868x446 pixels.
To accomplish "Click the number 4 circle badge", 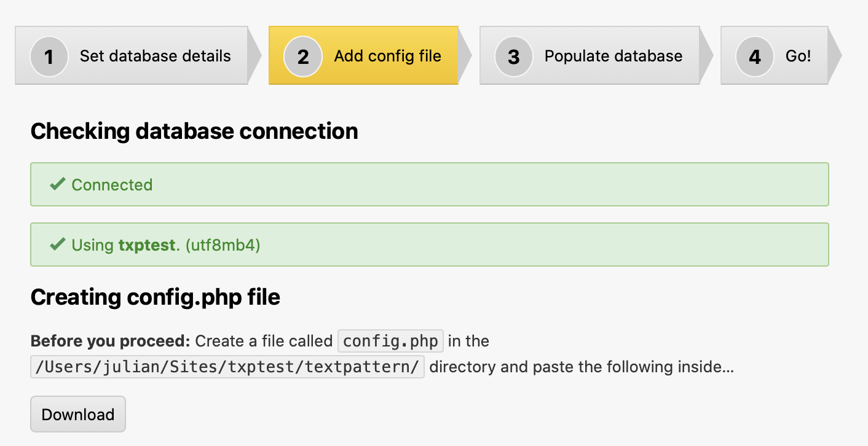I will pos(754,57).
